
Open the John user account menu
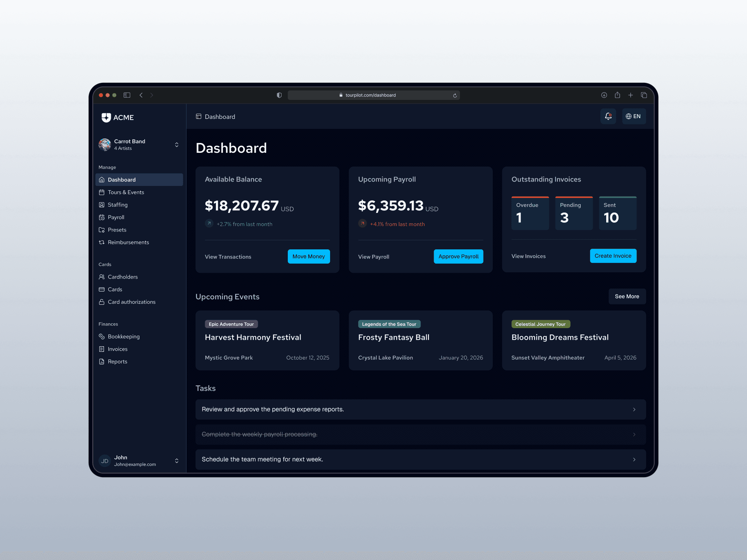(177, 461)
